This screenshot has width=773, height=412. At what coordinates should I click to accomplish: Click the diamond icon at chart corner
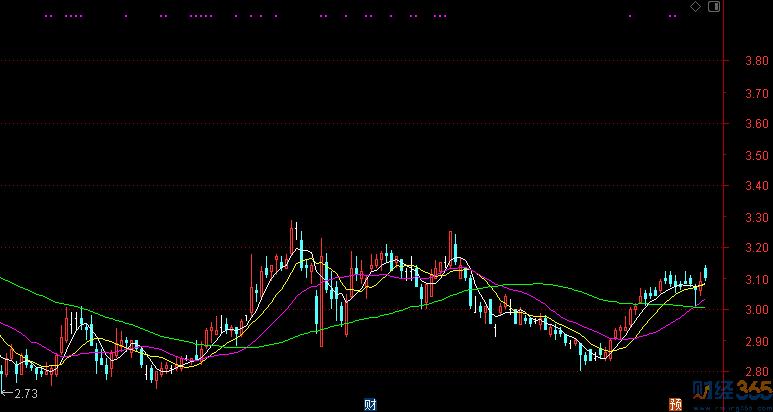coord(695,7)
